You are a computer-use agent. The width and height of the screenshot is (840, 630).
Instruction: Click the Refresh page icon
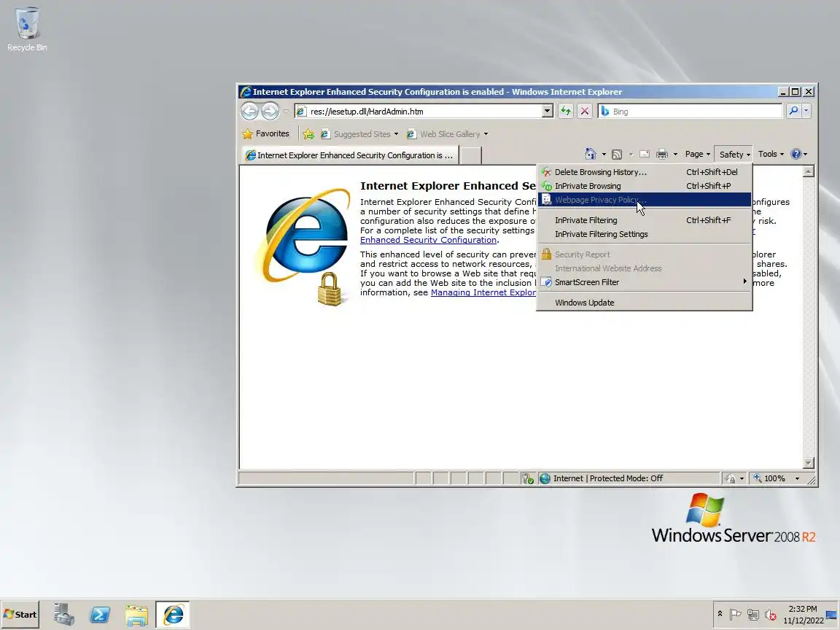tap(566, 111)
